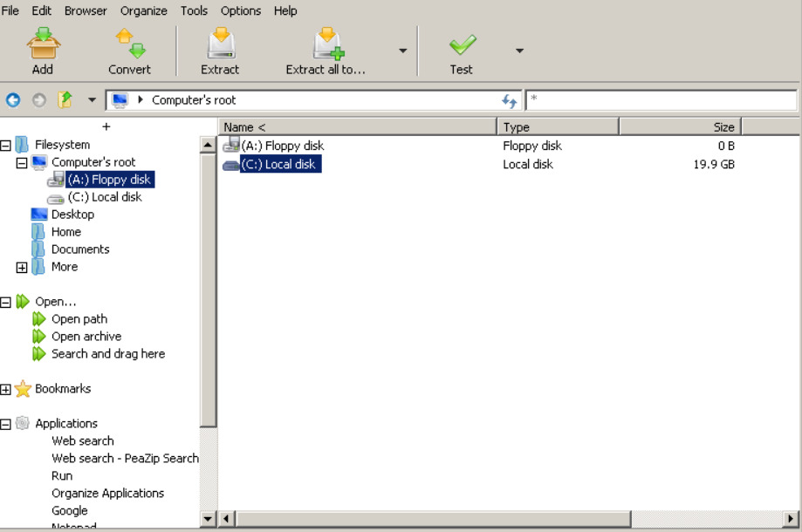The height and width of the screenshot is (532, 802).
Task: Select (A:) Floppy disk in tree
Action: click(109, 180)
